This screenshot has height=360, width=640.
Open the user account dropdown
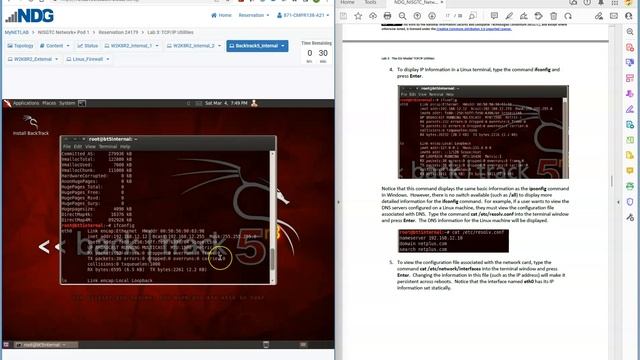tap(302, 15)
